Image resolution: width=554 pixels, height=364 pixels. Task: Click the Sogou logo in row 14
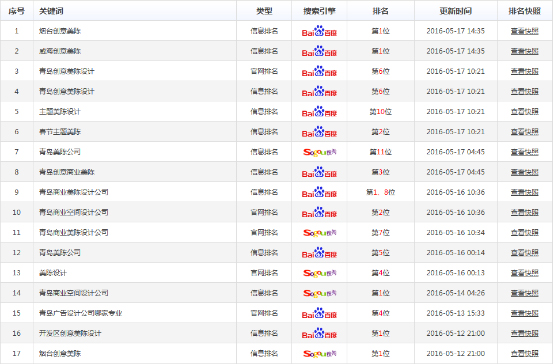tap(320, 293)
